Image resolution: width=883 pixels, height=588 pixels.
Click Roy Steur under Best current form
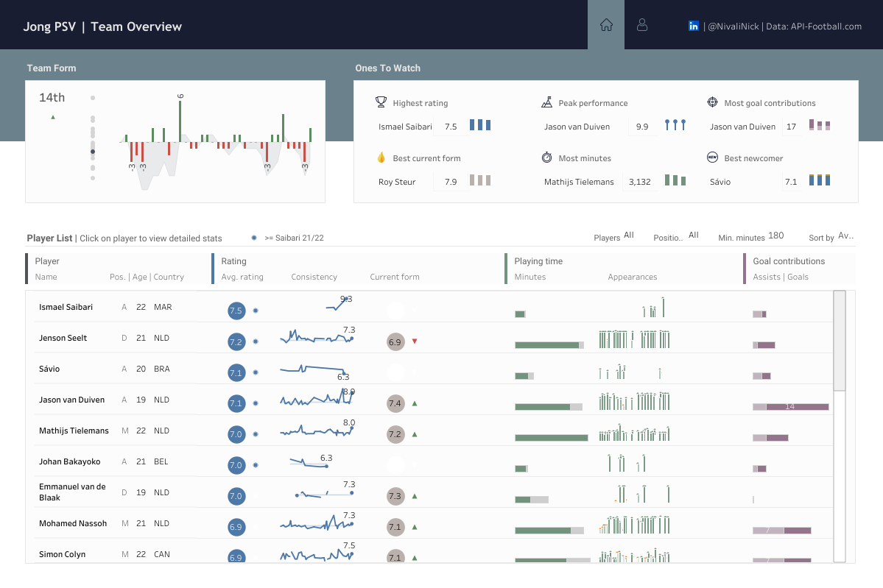pyautogui.click(x=397, y=182)
